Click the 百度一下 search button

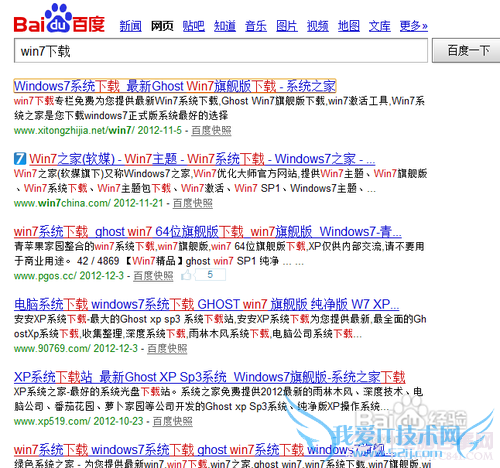coord(467,51)
